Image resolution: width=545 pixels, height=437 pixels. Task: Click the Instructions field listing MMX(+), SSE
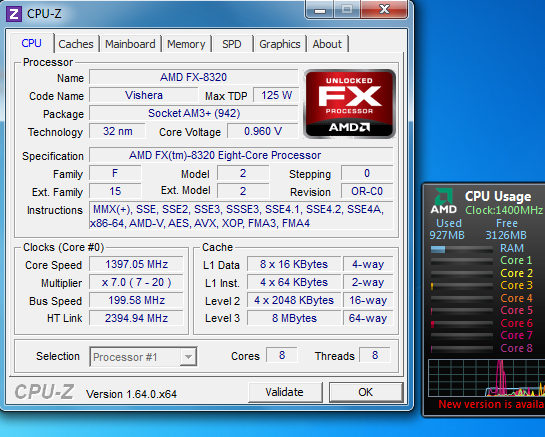(x=241, y=216)
